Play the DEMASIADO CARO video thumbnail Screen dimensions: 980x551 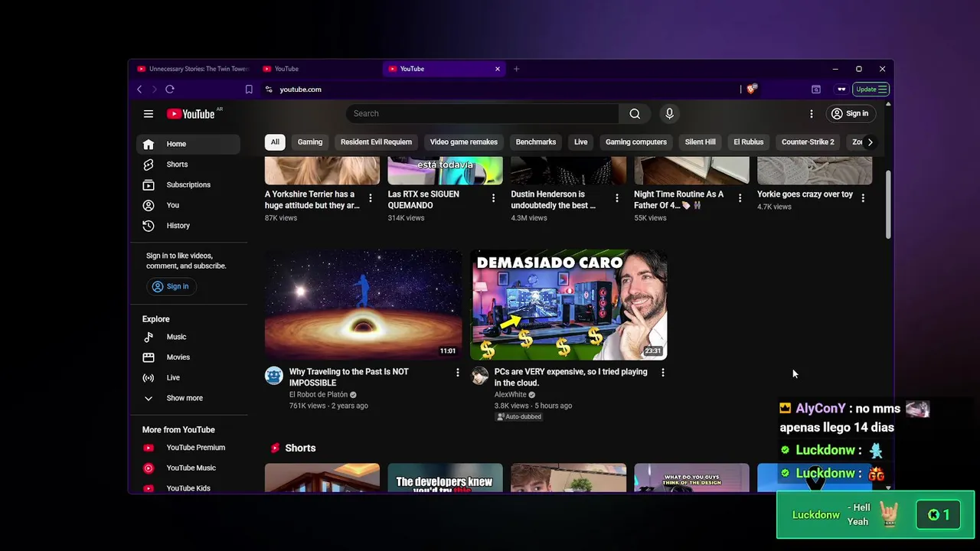click(x=568, y=305)
